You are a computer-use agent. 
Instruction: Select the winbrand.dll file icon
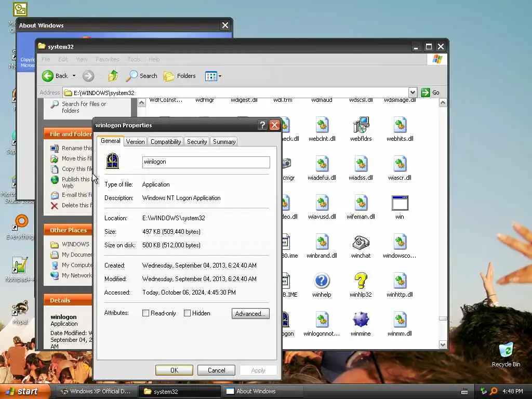(x=322, y=242)
